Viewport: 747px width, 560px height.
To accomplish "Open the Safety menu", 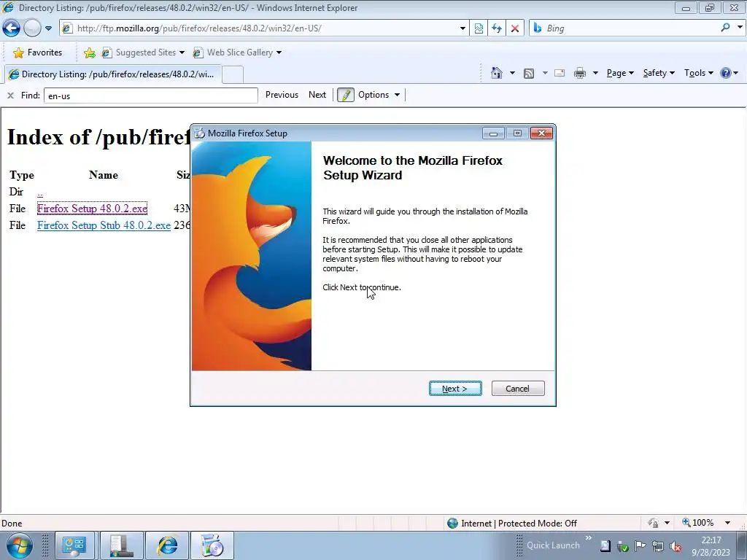I will [x=659, y=73].
